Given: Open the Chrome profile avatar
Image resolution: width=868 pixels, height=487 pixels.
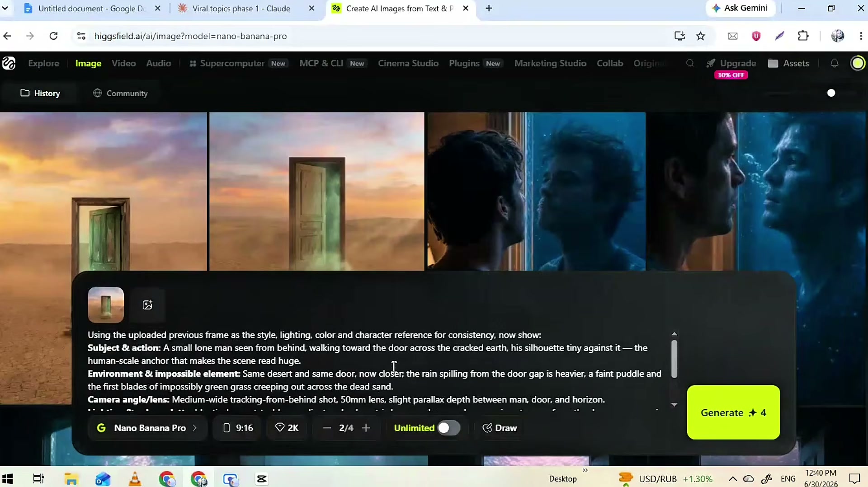Looking at the screenshot, I should click(x=838, y=36).
